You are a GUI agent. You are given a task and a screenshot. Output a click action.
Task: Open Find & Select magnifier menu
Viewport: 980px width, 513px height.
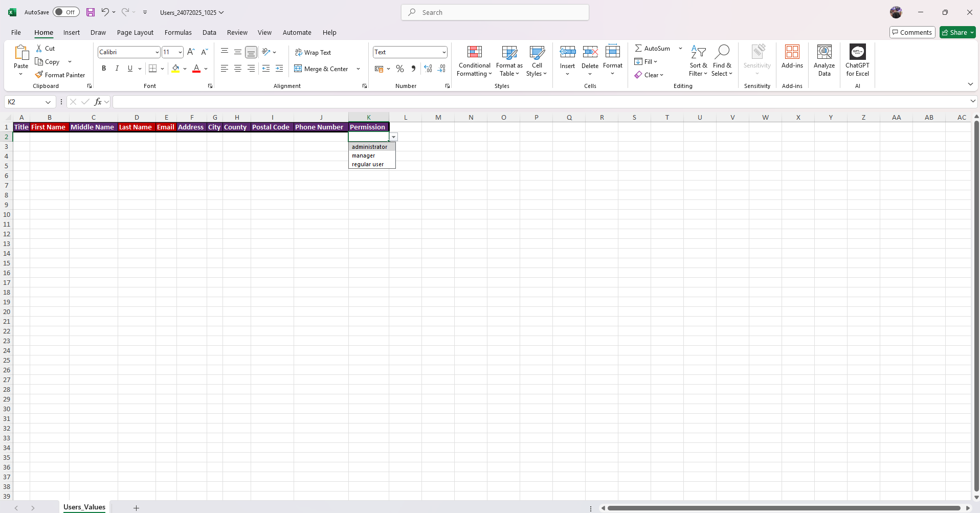[722, 61]
